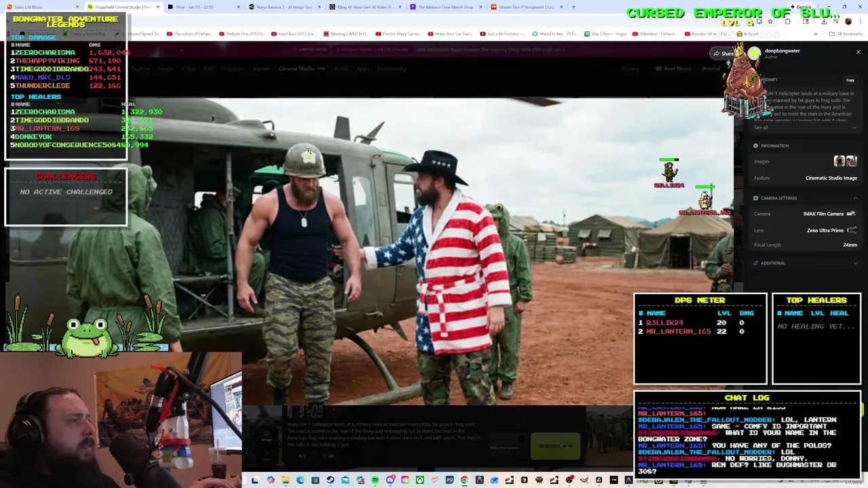This screenshot has width=868, height=488.
Task: Click the IMAX Film Camera icon
Action: coord(851,213)
